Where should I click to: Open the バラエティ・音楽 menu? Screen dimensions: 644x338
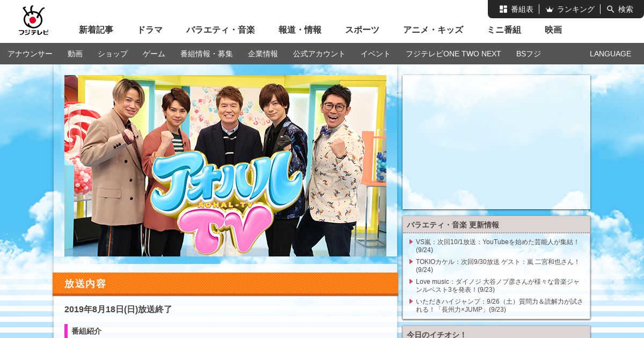coord(221,30)
